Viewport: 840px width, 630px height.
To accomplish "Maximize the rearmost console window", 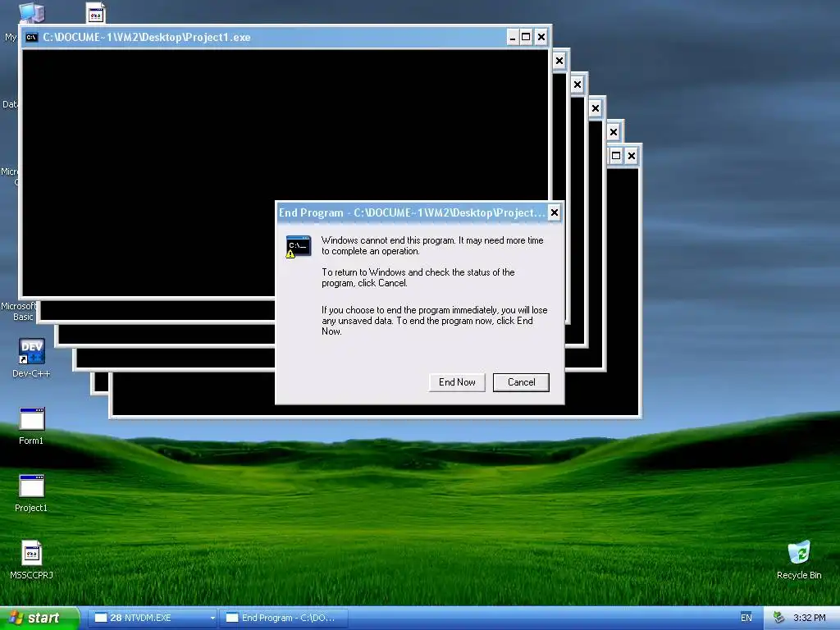I will [x=616, y=156].
